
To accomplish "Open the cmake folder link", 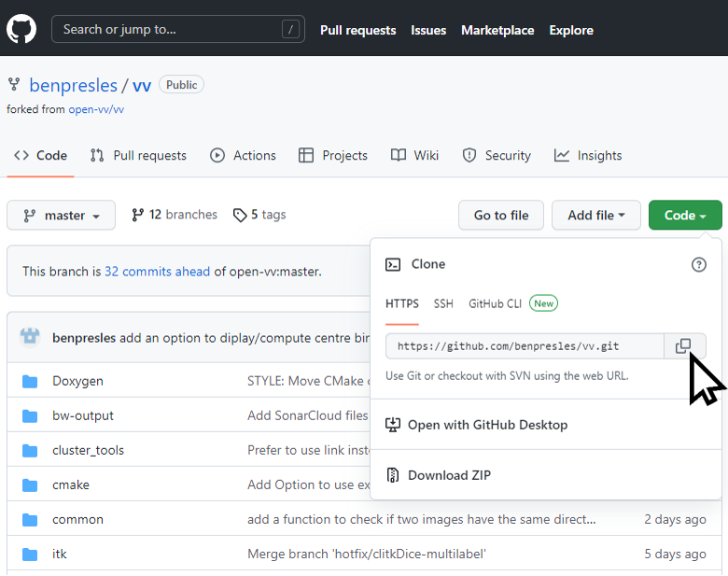I will (71, 485).
